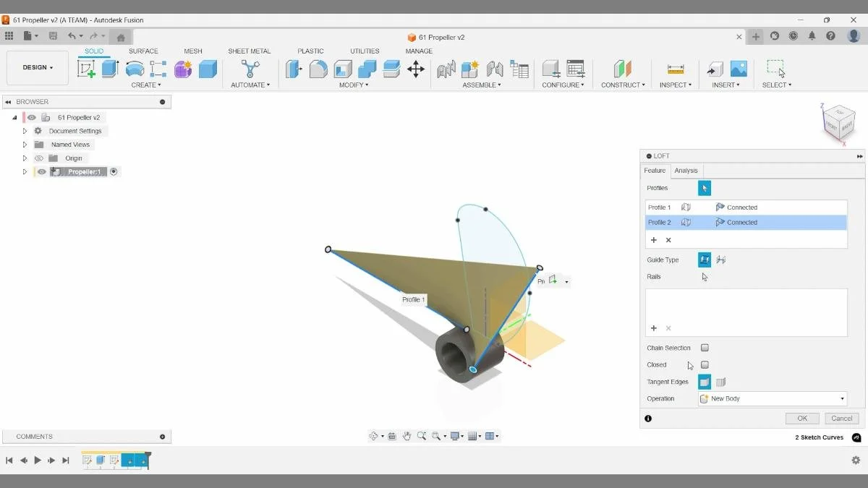
Task: Enable Chain Selection in the Loft dialog
Action: (705, 348)
